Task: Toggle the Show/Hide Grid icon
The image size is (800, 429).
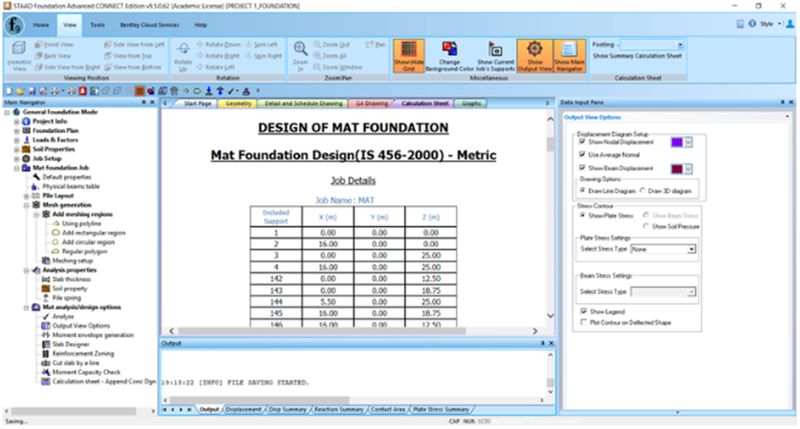Action: pyautogui.click(x=407, y=53)
